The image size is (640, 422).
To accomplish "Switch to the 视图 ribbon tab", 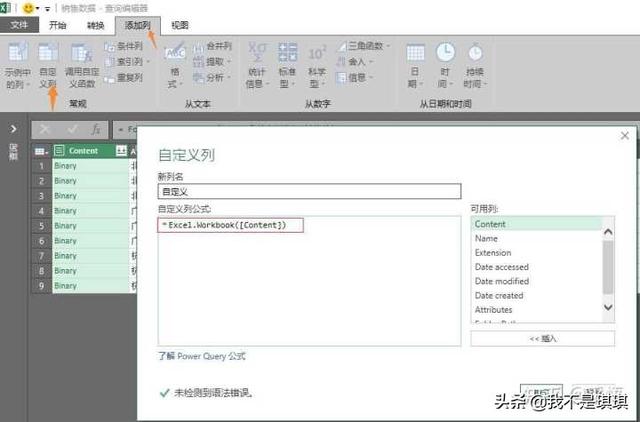I will [180, 25].
